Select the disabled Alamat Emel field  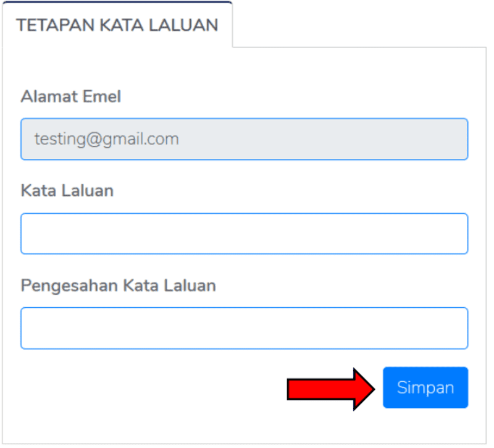tap(244, 139)
